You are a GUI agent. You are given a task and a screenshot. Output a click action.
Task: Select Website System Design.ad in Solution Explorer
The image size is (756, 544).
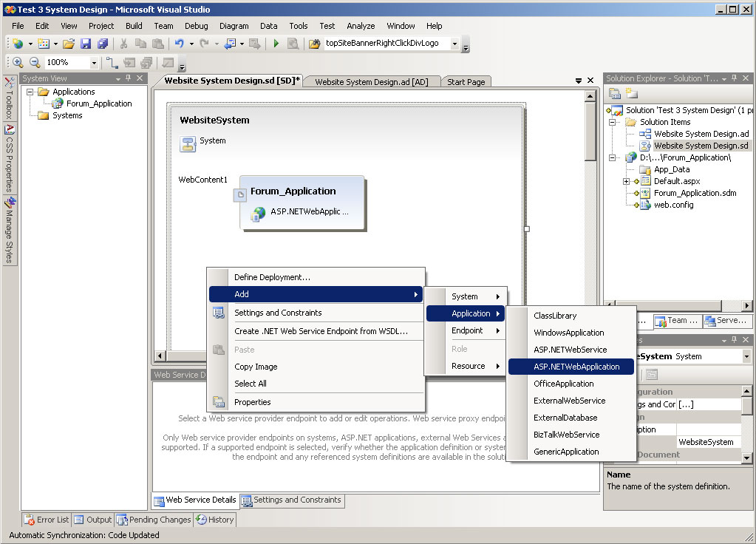pos(701,134)
